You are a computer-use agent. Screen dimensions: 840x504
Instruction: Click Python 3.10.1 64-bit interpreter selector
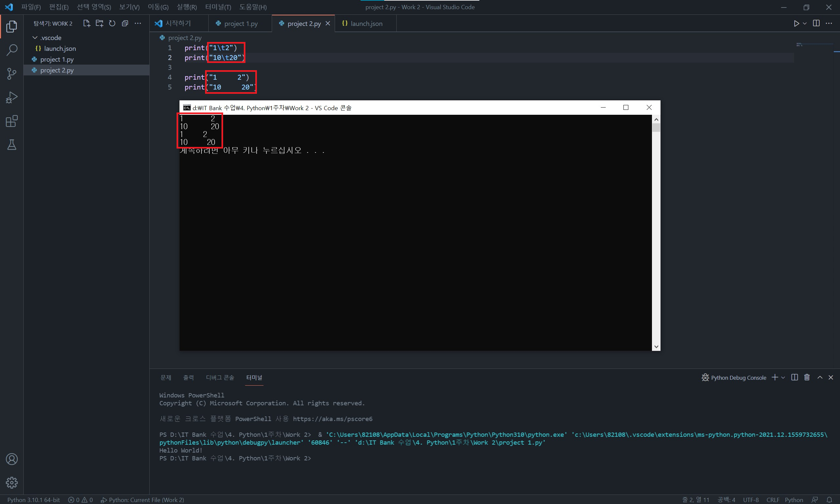point(33,500)
